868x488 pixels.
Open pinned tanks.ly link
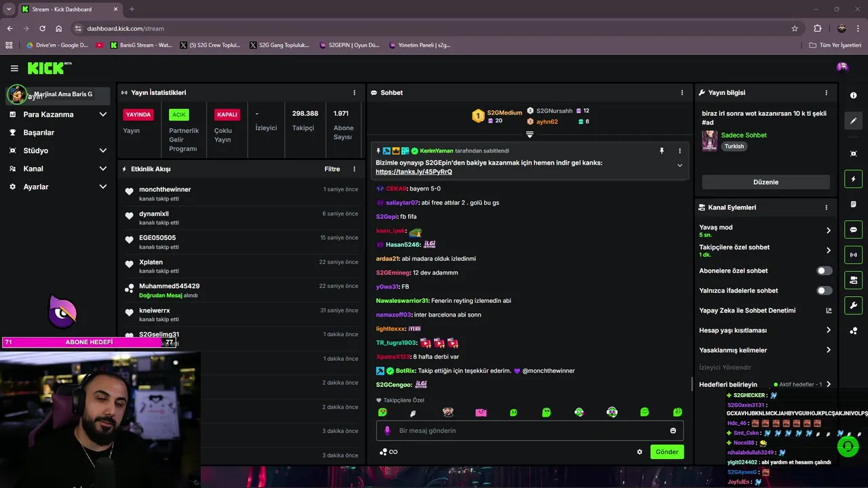[414, 172]
